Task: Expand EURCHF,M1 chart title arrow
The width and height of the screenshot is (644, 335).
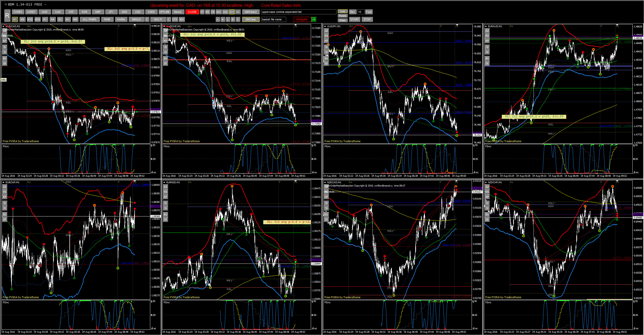Action: tap(4, 182)
